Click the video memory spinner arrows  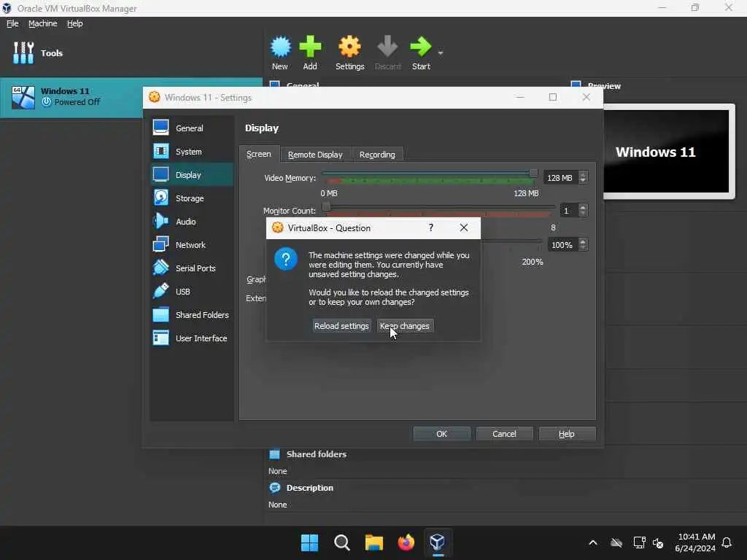583,178
